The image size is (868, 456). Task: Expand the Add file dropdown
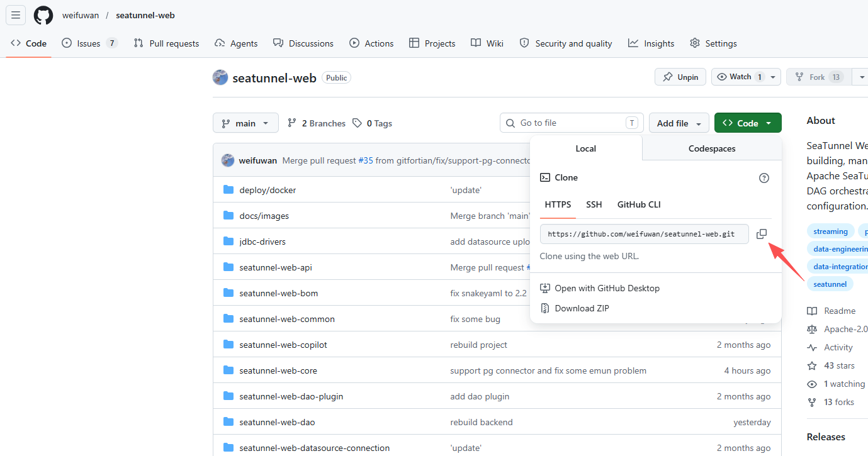click(x=679, y=123)
